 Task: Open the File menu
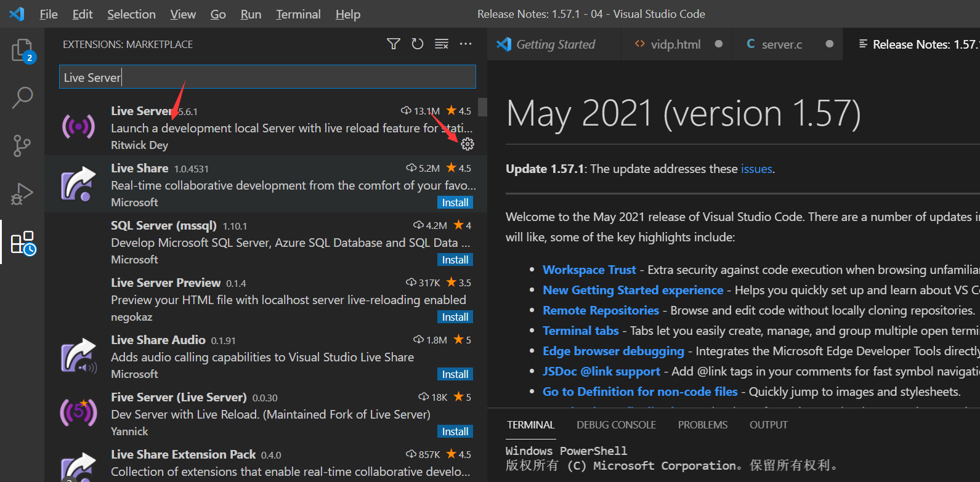click(x=49, y=14)
